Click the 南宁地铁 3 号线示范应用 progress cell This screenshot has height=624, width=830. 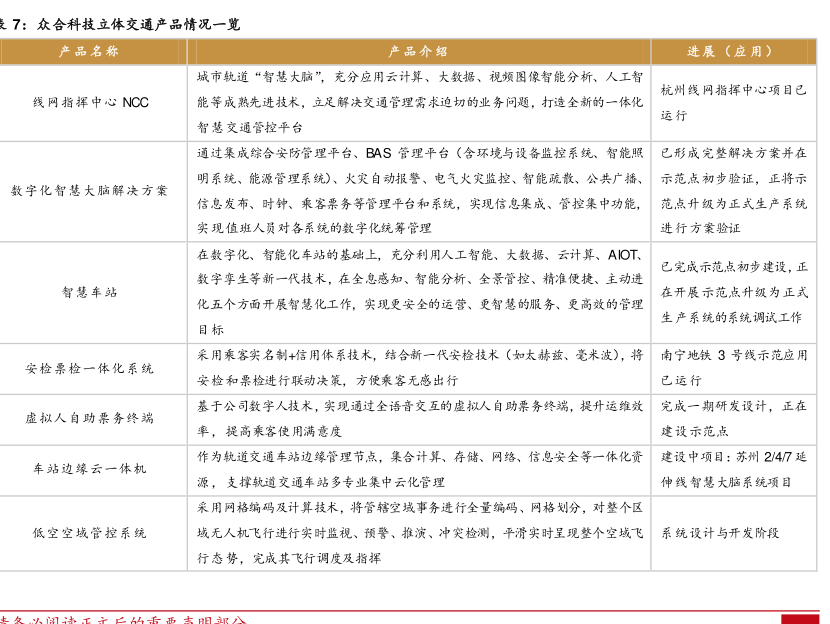point(733,367)
